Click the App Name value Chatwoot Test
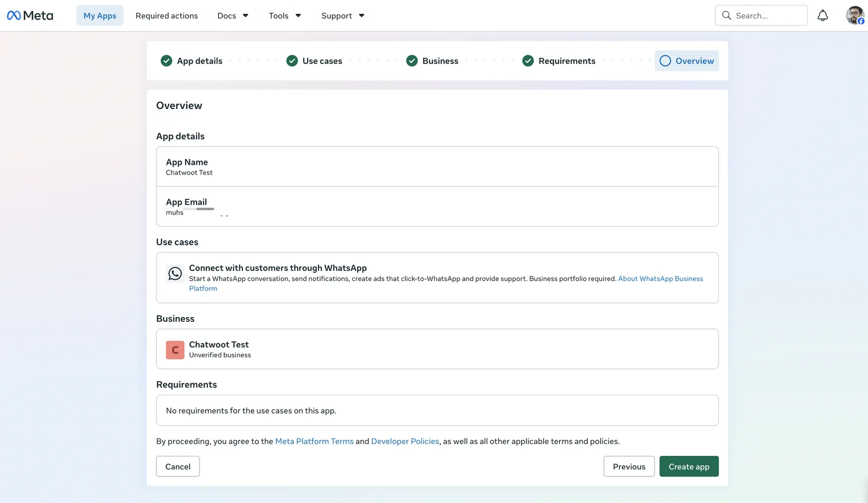The height and width of the screenshot is (503, 868). tap(189, 173)
